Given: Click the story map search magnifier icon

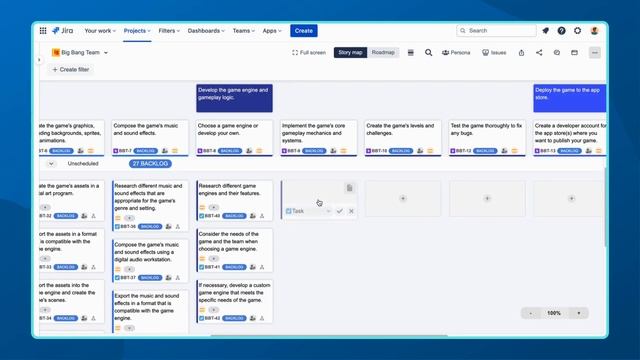Looking at the screenshot, I should [x=428, y=53].
